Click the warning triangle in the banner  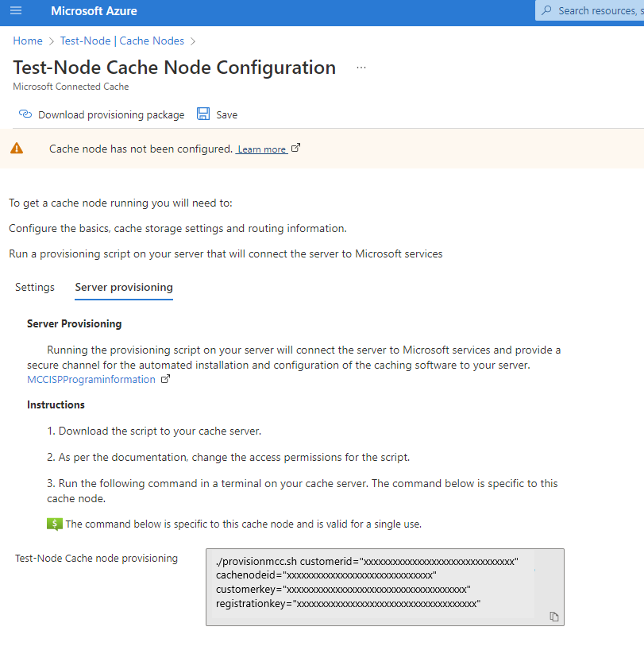pos(17,148)
